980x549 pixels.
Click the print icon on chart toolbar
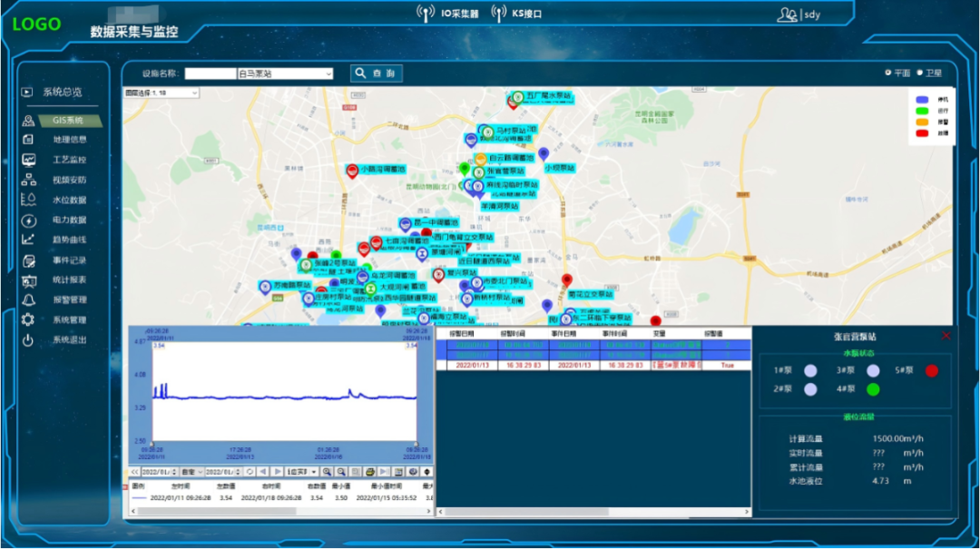point(370,472)
